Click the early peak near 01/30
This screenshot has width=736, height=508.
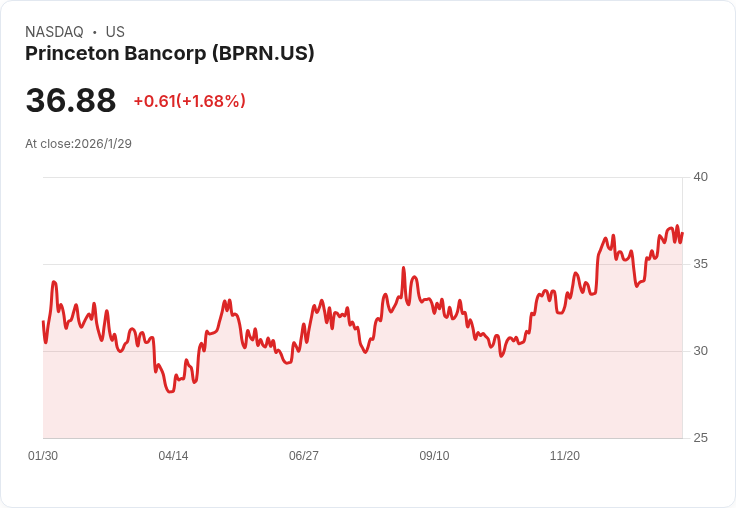click(x=54, y=282)
